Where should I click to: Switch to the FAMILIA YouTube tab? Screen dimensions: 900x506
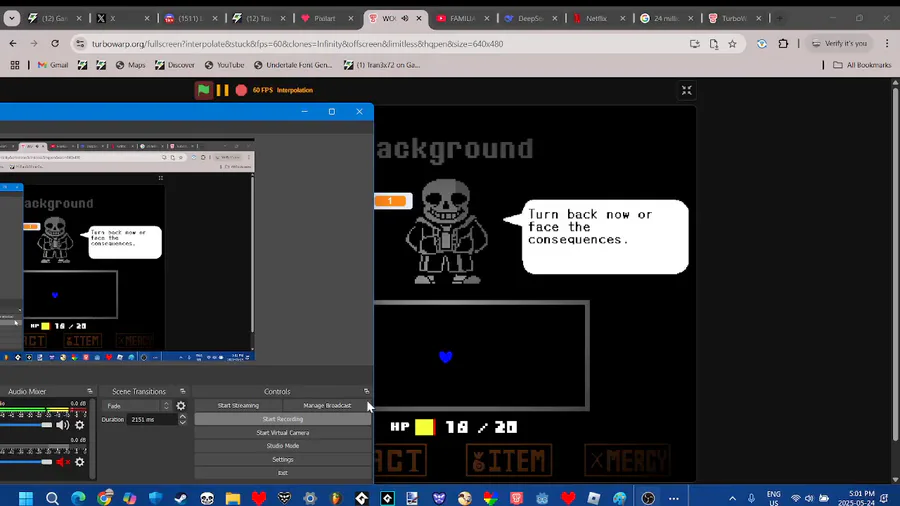coord(462,18)
